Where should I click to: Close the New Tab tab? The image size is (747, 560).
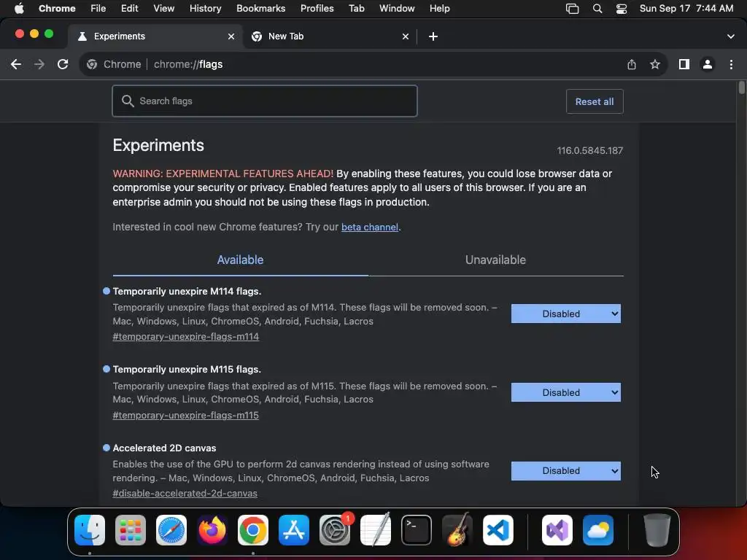click(406, 36)
